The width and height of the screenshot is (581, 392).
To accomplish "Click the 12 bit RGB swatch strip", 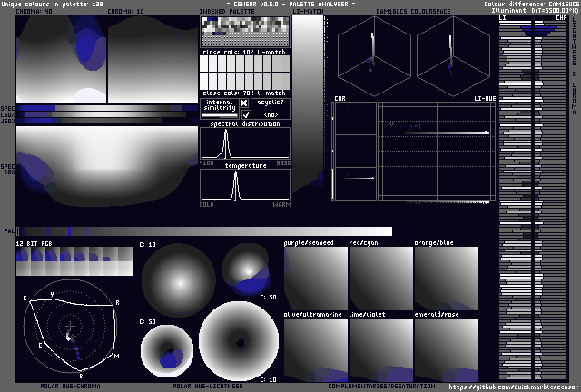I will tap(74, 262).
